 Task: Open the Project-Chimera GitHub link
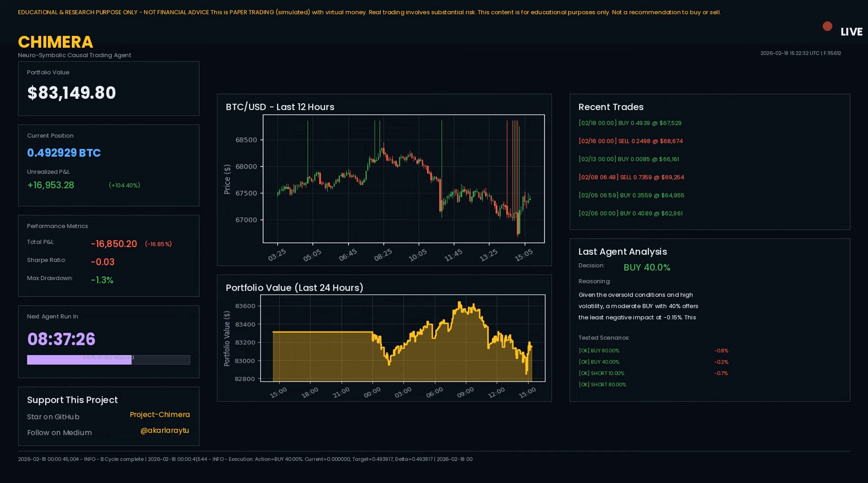coord(160,415)
